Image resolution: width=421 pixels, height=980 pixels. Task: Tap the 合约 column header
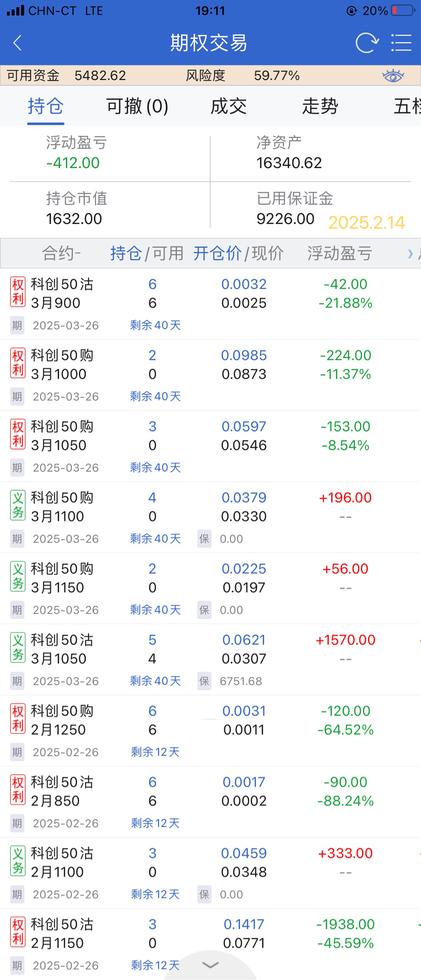61,254
